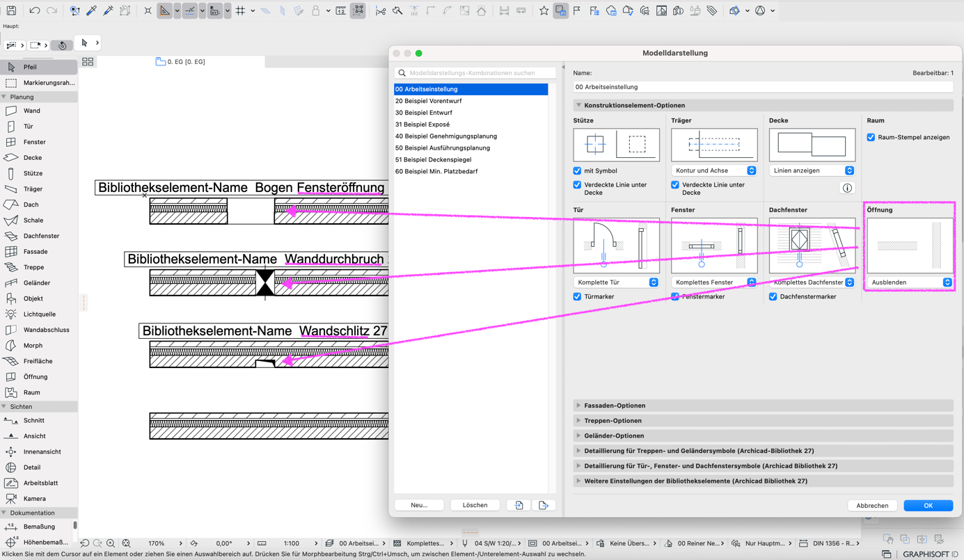Click the undo arrow in toolbar
This screenshot has height=560, width=964.
click(34, 11)
